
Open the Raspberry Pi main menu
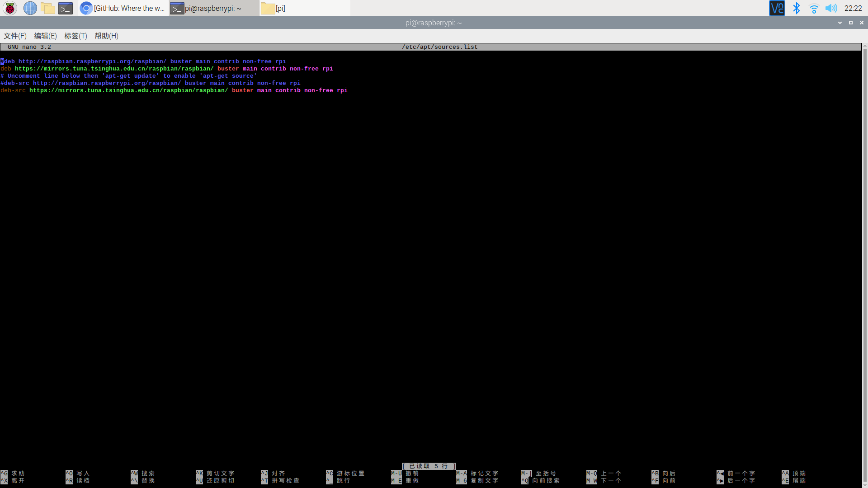[x=10, y=8]
